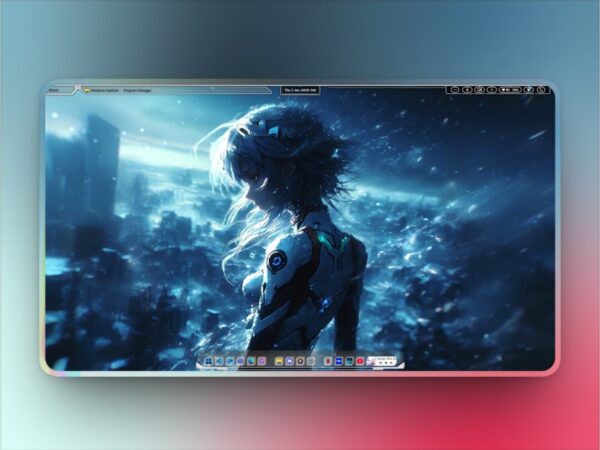Click the rightmost tray pill in top bar
600x450 pixels.
tap(542, 90)
